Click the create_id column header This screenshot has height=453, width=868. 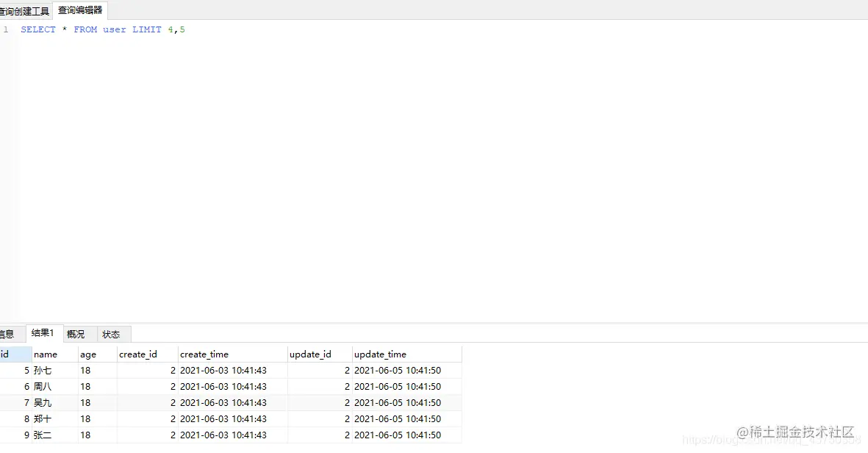147,354
